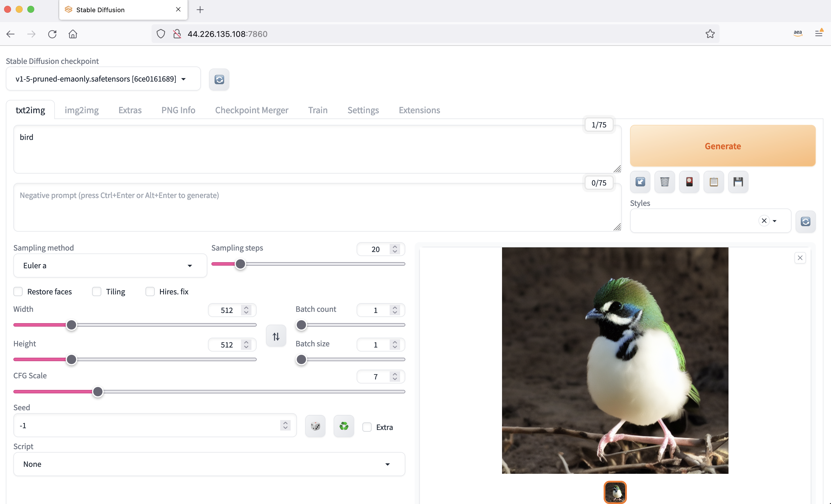Click the refresh checkpoint list icon
The image size is (831, 504).
point(219,80)
